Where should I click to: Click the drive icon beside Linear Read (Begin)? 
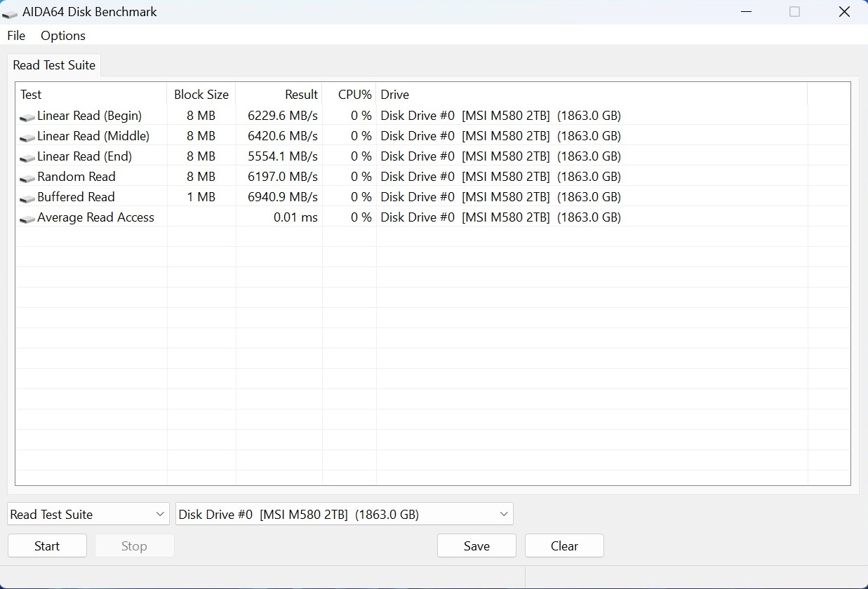(27, 117)
